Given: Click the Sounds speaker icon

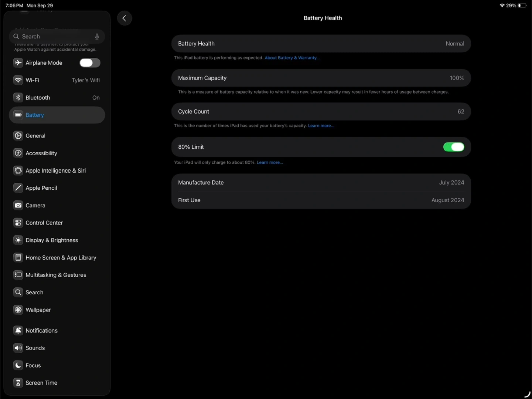Looking at the screenshot, I should [18, 348].
